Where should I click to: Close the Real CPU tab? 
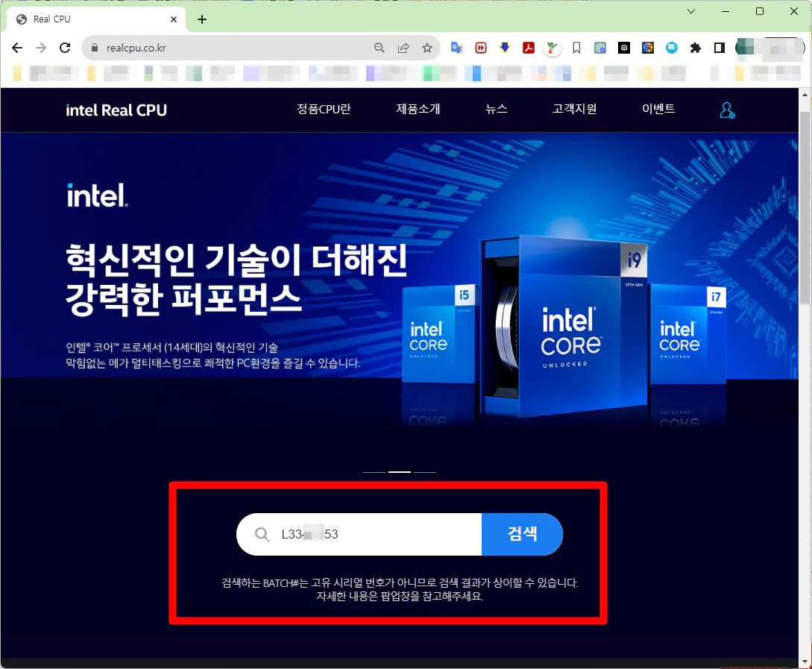click(174, 19)
